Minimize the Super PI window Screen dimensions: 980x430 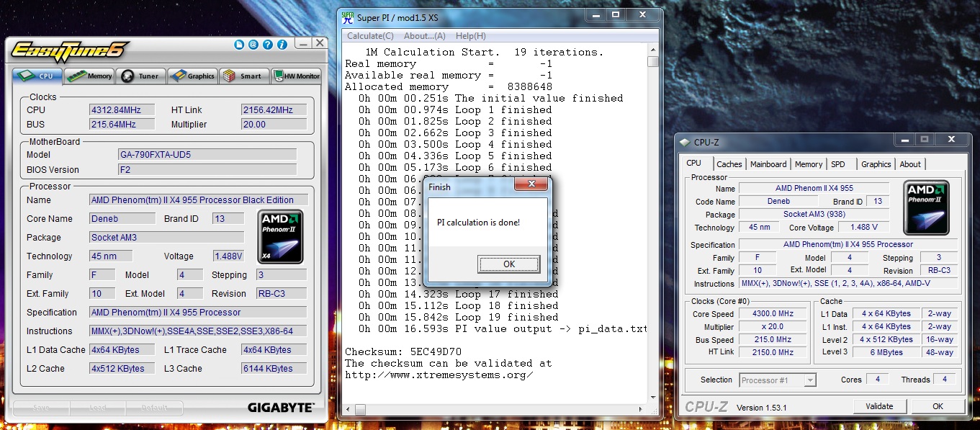click(595, 14)
